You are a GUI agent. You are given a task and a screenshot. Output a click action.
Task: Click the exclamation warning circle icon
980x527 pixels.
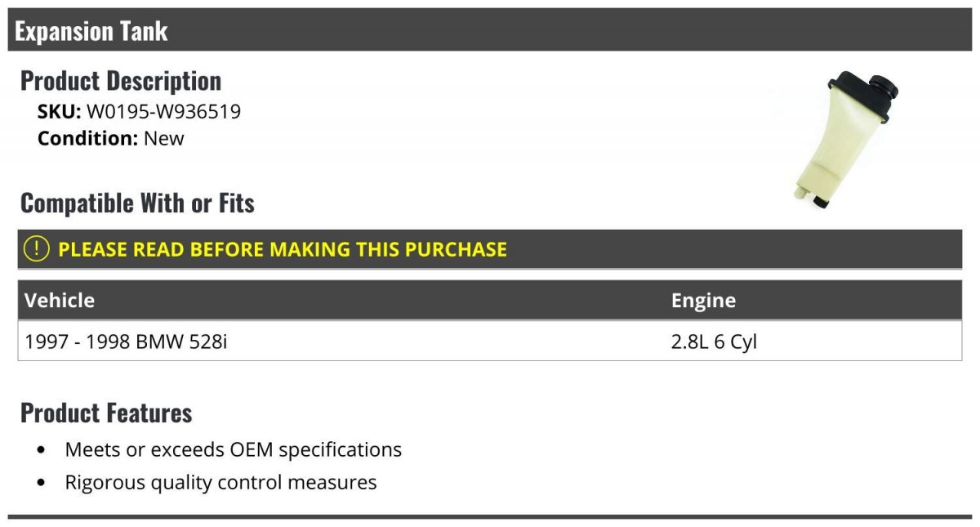click(37, 249)
